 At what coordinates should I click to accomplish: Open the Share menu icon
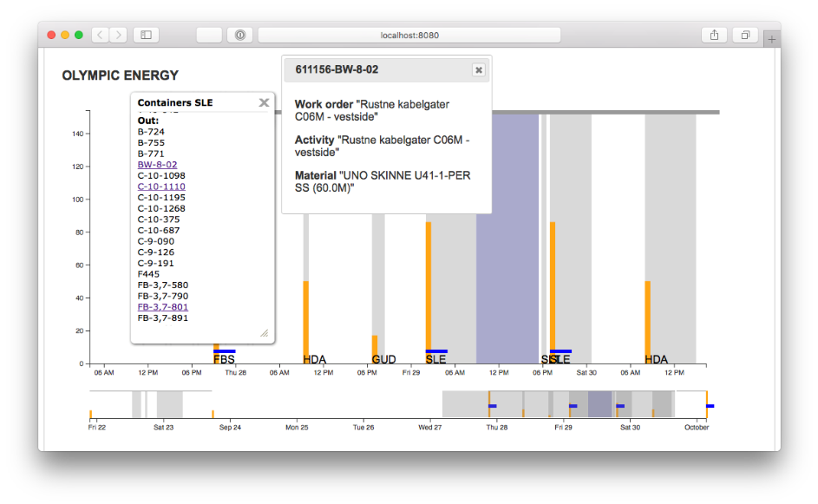point(714,35)
